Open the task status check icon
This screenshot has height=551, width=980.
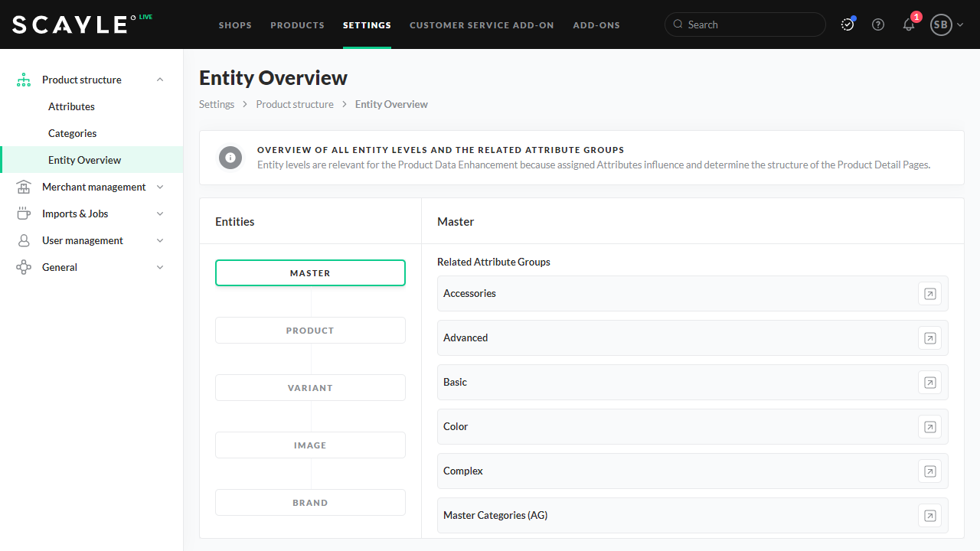(848, 24)
